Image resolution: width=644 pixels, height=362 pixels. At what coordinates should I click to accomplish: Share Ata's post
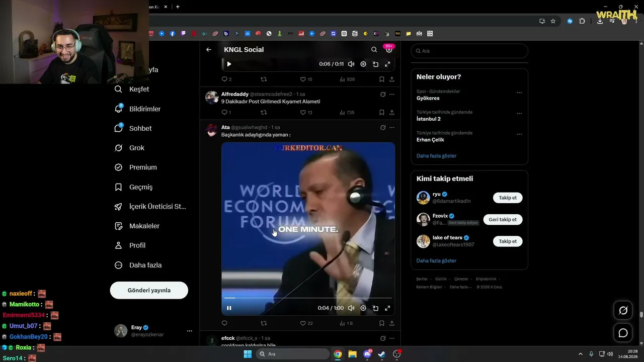click(392, 323)
